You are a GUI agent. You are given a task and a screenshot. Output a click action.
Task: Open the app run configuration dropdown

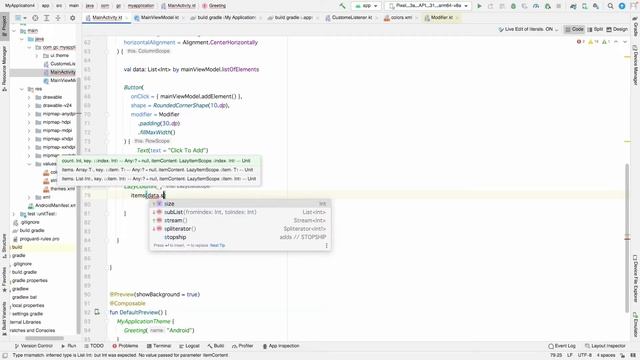click(x=366, y=6)
